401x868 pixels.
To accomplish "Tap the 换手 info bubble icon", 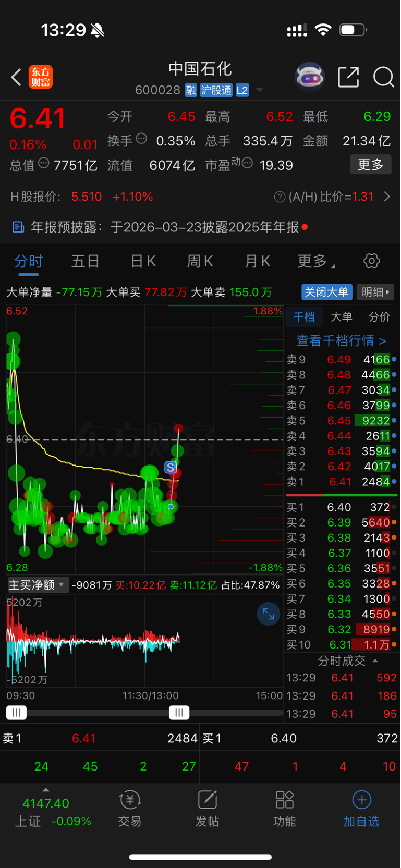I will click(x=141, y=139).
